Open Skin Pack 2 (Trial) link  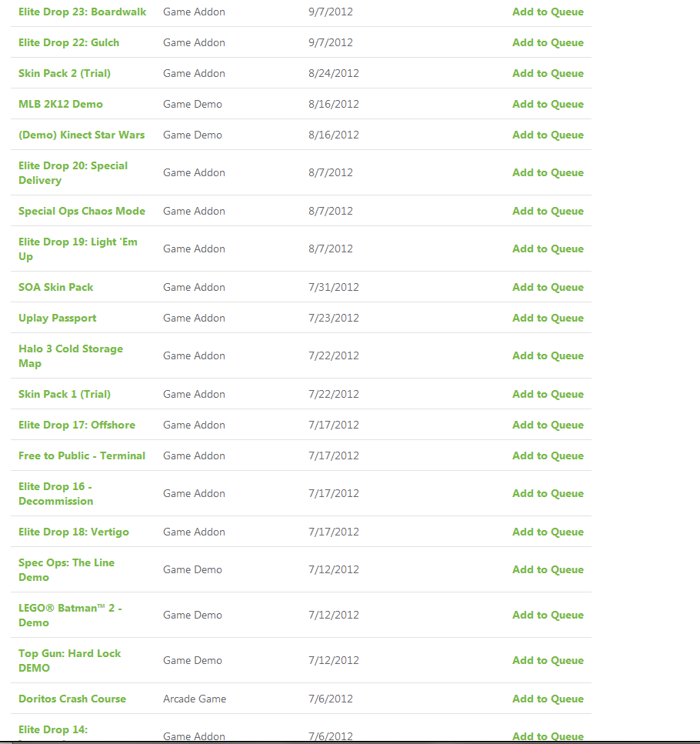point(65,74)
